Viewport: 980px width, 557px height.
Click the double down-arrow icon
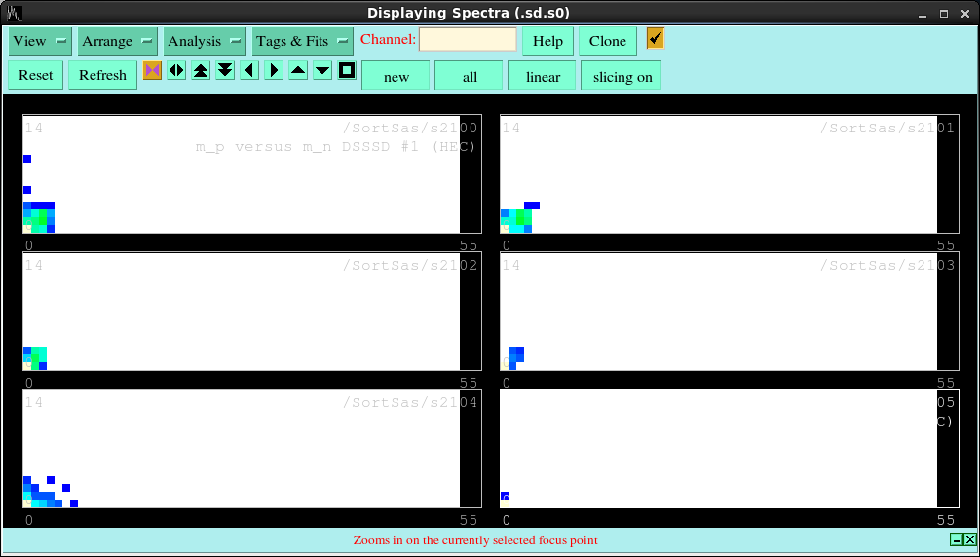pyautogui.click(x=225, y=71)
